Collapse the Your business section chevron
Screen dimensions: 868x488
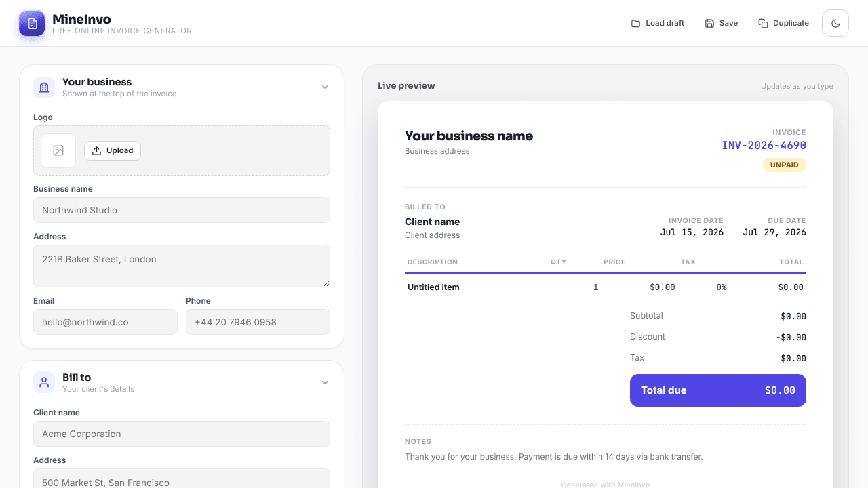tap(325, 87)
